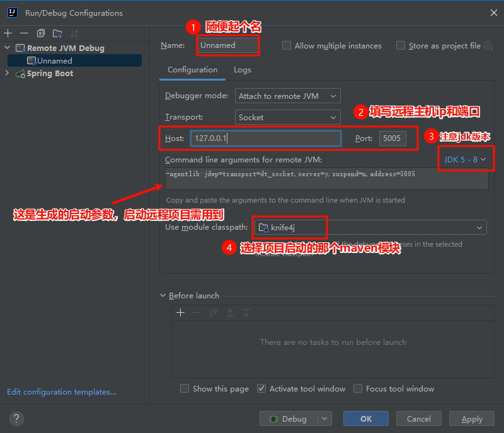
Task: Click the Store as project file gear icon
Action: [x=488, y=46]
